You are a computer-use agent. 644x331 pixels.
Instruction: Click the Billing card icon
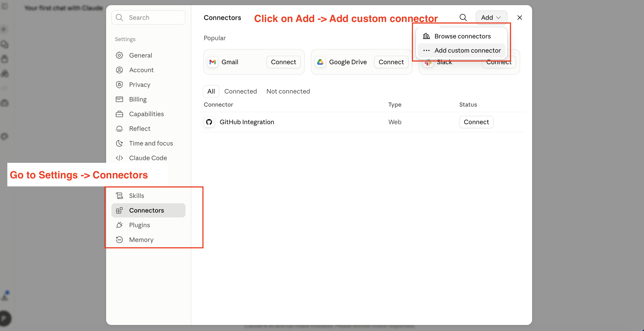point(119,99)
